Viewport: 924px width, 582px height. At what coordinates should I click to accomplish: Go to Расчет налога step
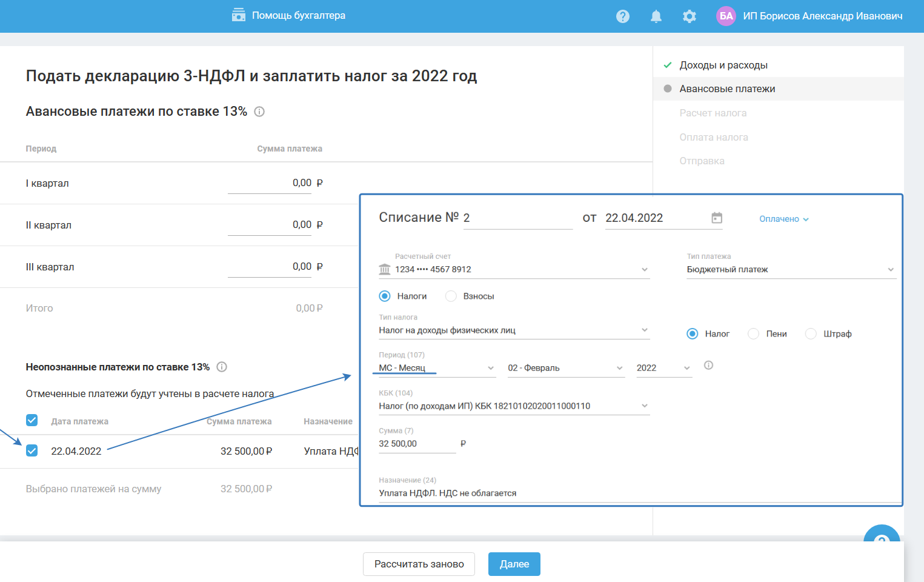coord(713,113)
